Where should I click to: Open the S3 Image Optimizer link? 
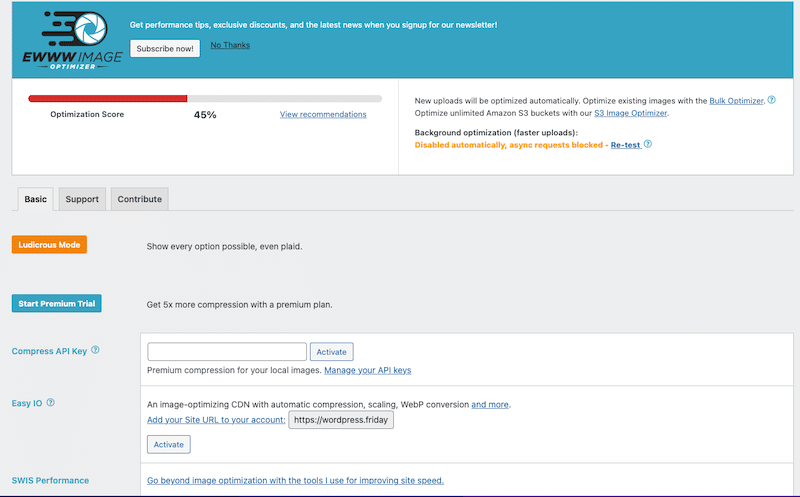(631, 113)
